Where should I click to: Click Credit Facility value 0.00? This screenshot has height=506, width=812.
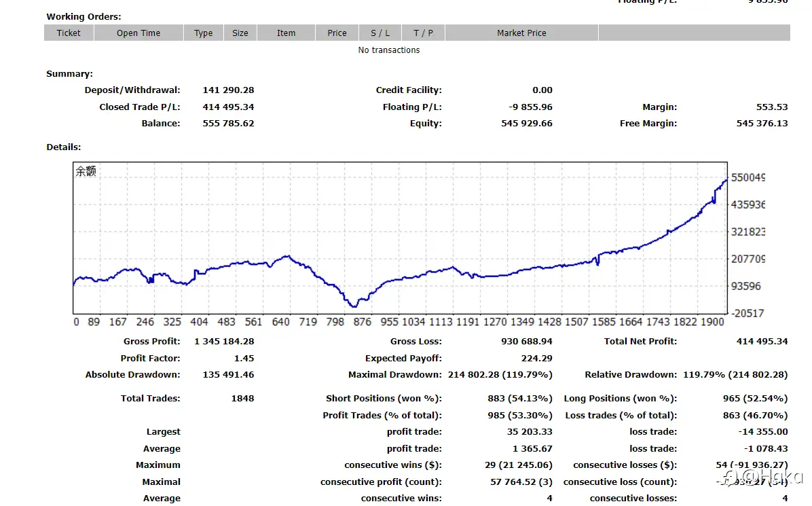pyautogui.click(x=542, y=90)
